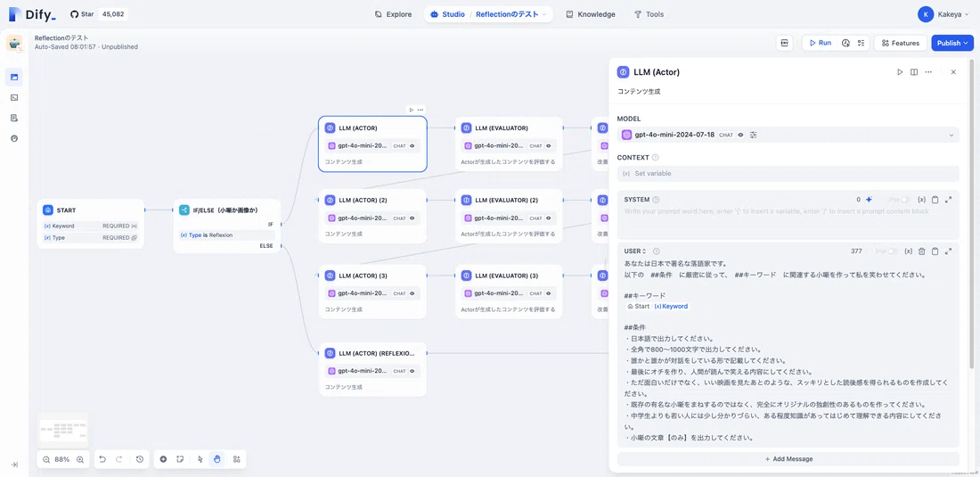Change the USER role selector

[x=635, y=251]
